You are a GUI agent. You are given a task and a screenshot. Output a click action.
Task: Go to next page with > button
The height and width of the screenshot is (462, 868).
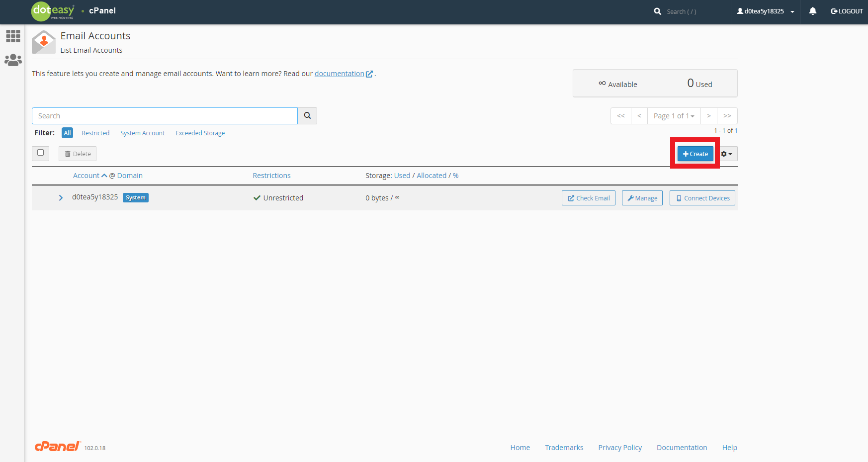tap(709, 116)
